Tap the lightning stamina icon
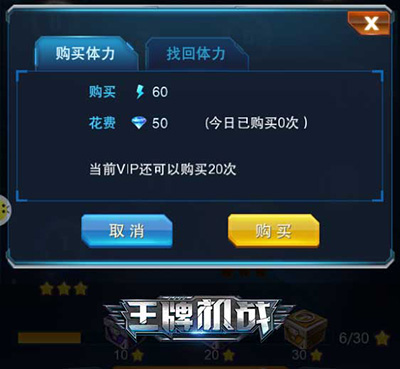This screenshot has height=369, width=400. click(140, 92)
